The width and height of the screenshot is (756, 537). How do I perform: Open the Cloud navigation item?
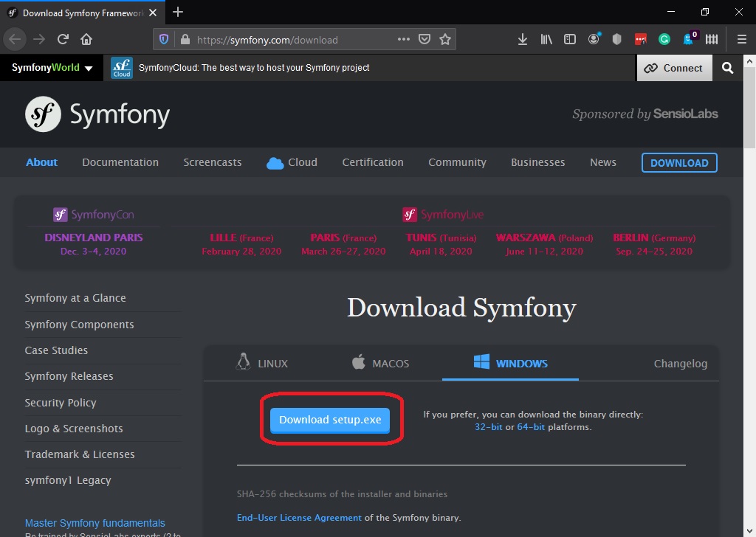click(x=292, y=162)
